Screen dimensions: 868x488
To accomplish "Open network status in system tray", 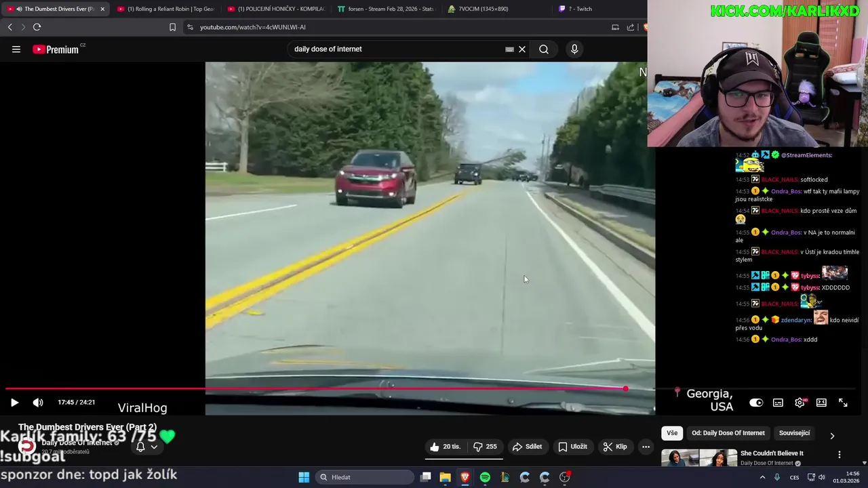I will tap(811, 477).
